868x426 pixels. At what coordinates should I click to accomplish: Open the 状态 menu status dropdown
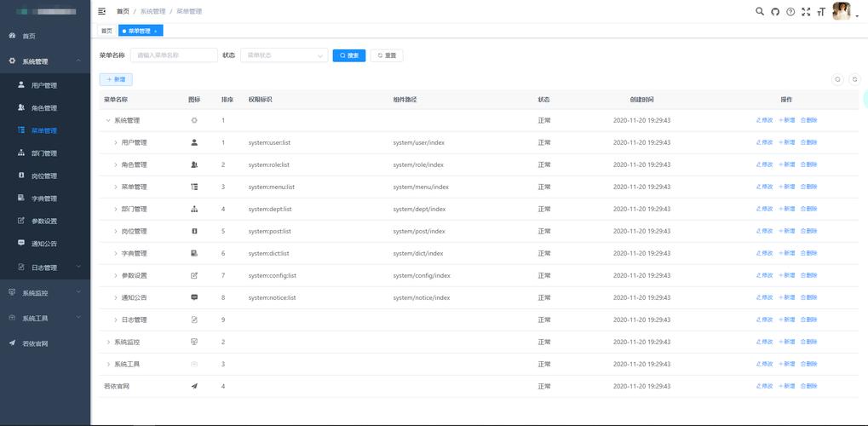(x=285, y=55)
